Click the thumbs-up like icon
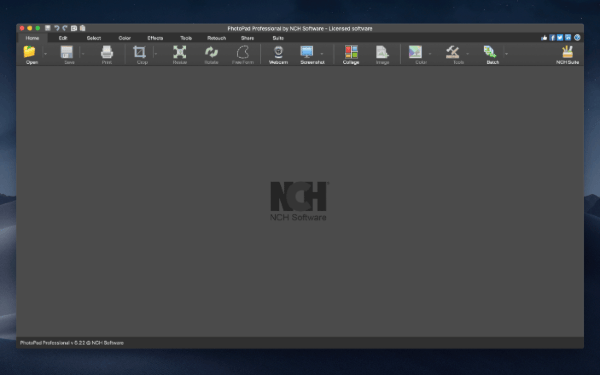Screen dimensions: 600x375 (x=544, y=38)
